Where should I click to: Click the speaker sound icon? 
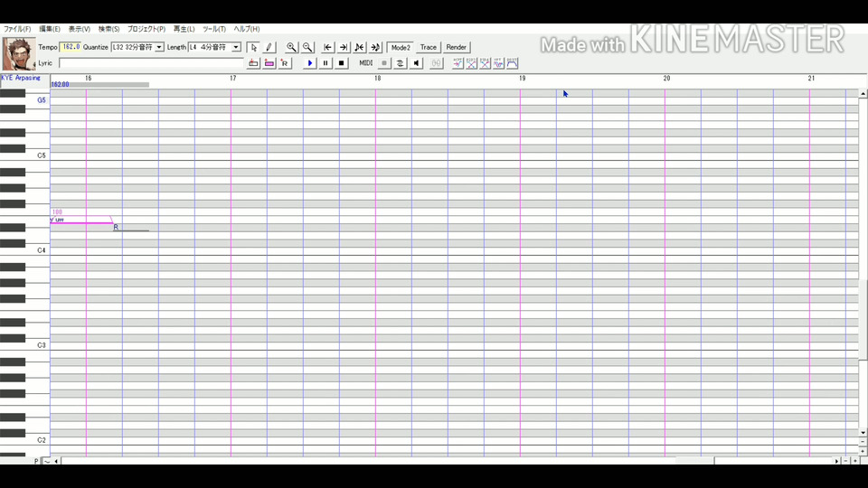(x=416, y=63)
